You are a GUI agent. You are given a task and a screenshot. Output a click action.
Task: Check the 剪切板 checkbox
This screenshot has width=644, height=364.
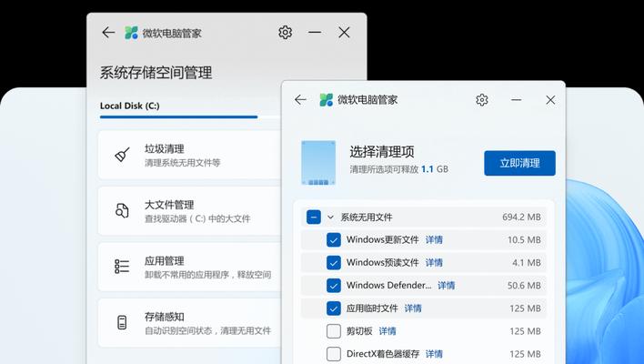[334, 331]
